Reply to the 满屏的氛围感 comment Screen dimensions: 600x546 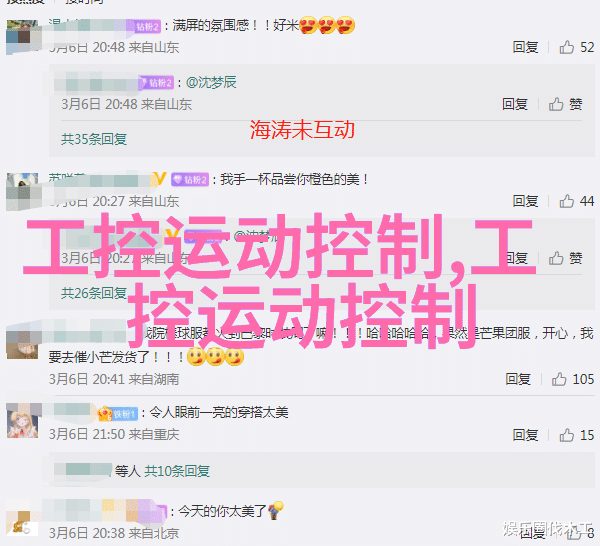click(x=525, y=47)
